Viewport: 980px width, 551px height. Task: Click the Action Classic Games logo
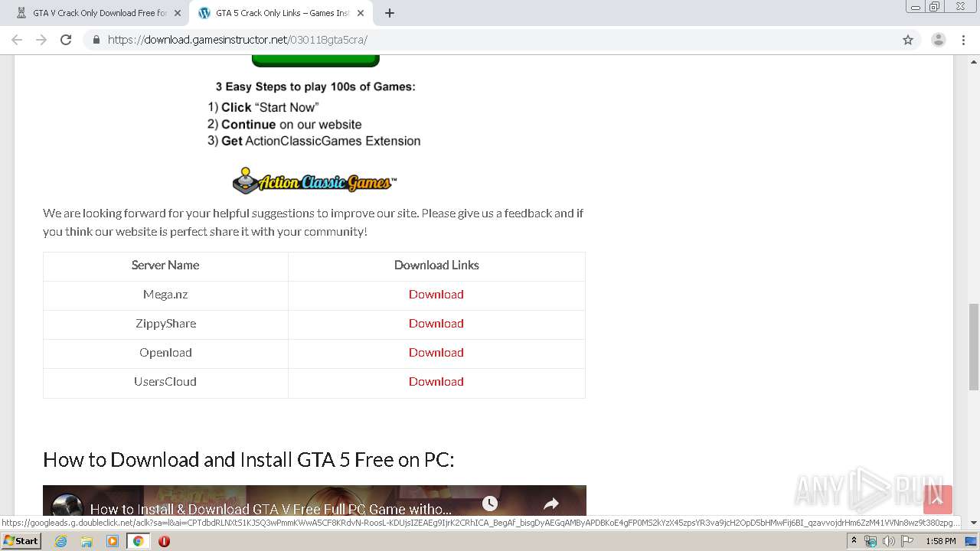(315, 181)
